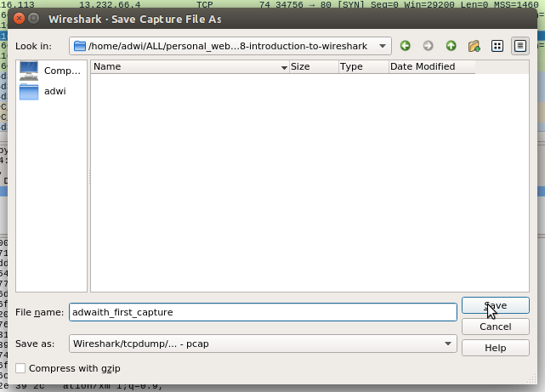The height and width of the screenshot is (392, 545).
Task: Go back with the green Back arrow
Action: pyautogui.click(x=405, y=46)
